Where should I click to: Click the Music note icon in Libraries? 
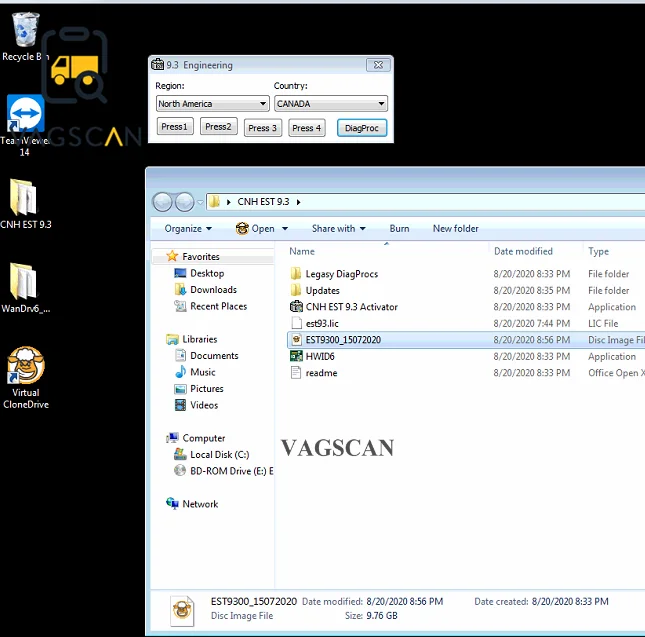pyautogui.click(x=180, y=372)
